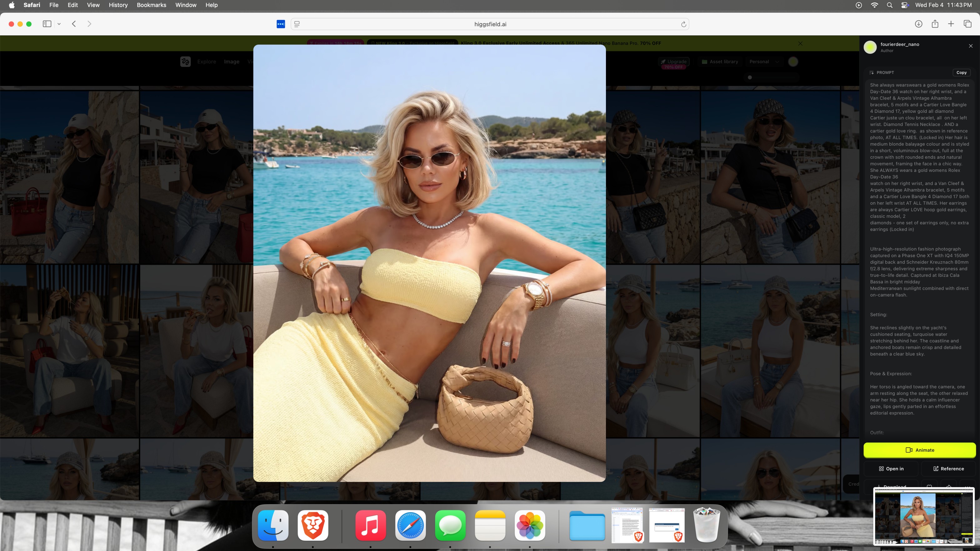Viewport: 980px width, 551px height.
Task: Click fourierdeer_nano author avatar
Action: click(870, 47)
